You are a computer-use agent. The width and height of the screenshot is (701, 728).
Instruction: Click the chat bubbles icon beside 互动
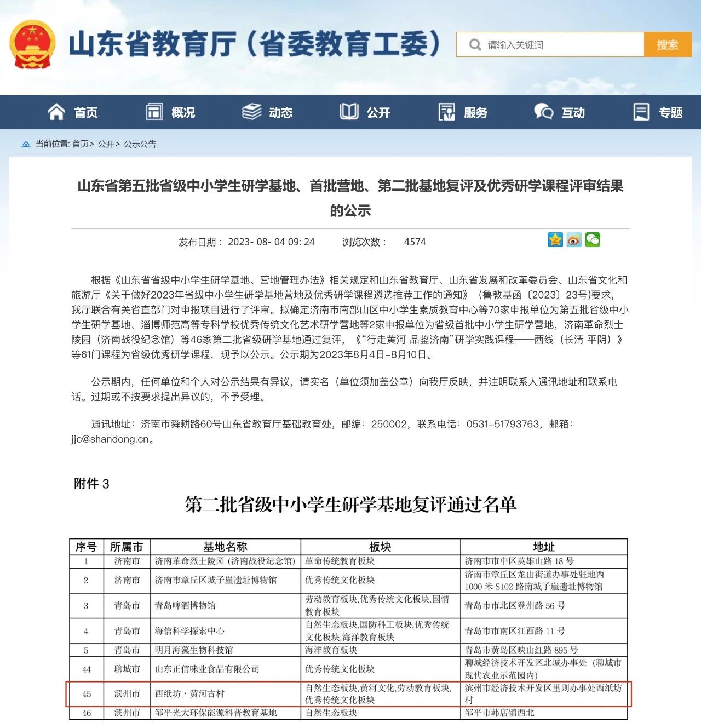(543, 112)
